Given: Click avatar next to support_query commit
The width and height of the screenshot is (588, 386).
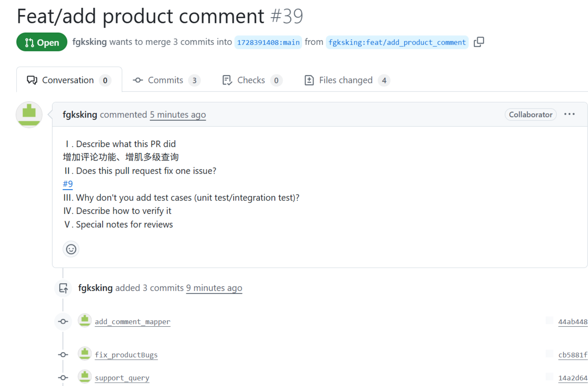Looking at the screenshot, I should pyautogui.click(x=85, y=377).
